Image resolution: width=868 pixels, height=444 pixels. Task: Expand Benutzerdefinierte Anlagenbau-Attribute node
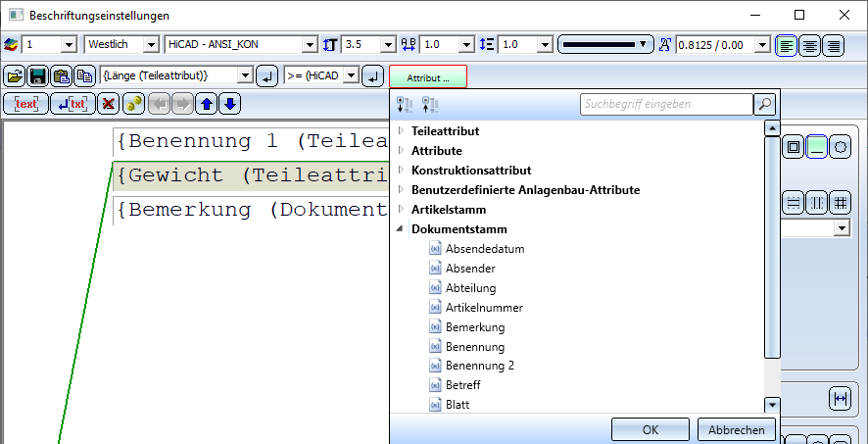pyautogui.click(x=402, y=190)
